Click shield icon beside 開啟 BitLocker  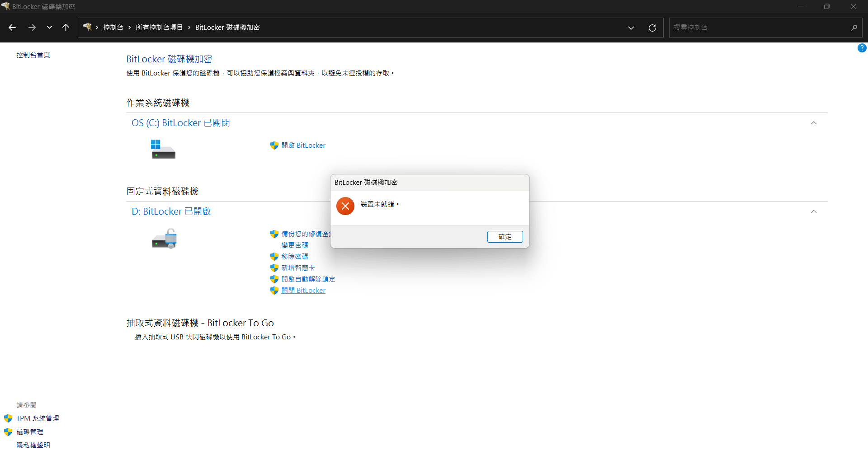pos(274,146)
